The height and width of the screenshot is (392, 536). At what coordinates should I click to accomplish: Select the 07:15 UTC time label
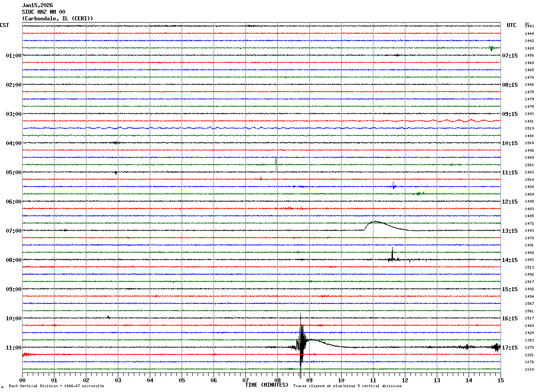pos(509,56)
